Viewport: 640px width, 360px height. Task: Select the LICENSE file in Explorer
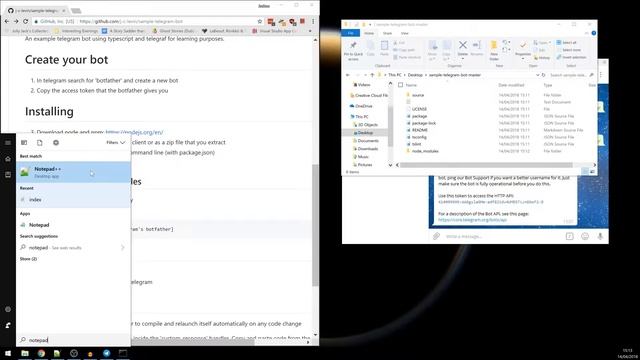tap(419, 109)
